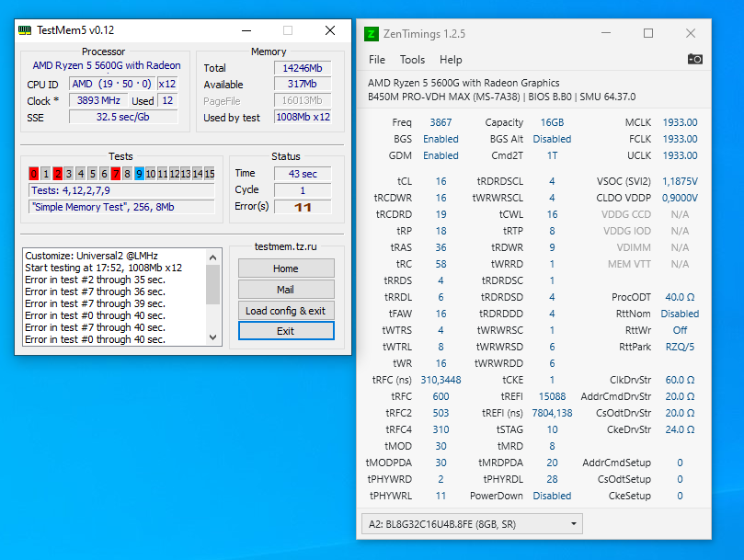The image size is (744, 560).
Task: Open the Help menu in ZenTimings
Action: click(x=451, y=60)
